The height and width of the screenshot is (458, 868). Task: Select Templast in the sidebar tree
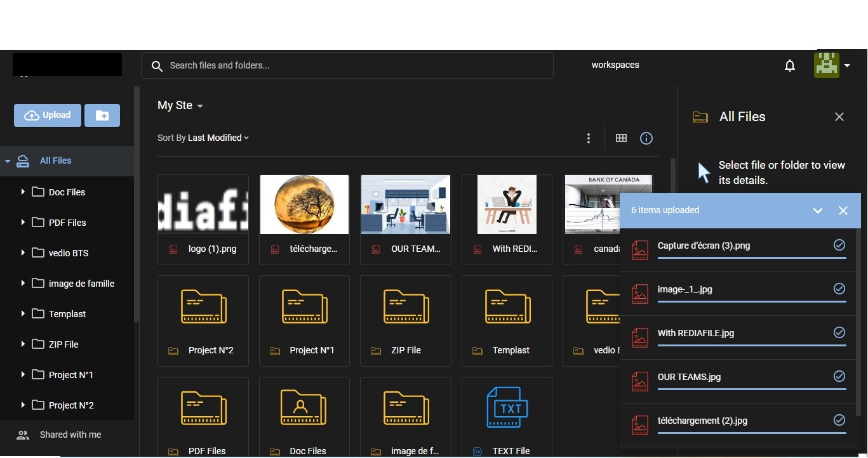click(x=67, y=314)
